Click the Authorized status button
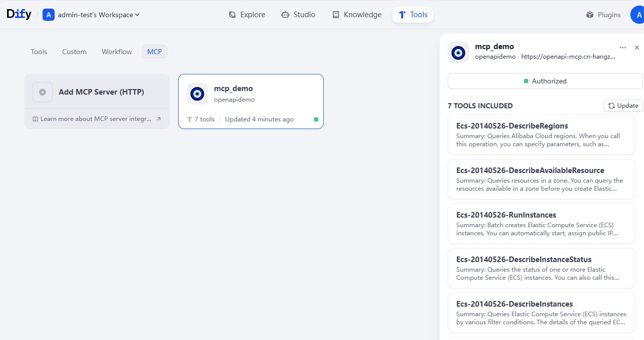Screen dimensions: 644x340 pos(545,81)
